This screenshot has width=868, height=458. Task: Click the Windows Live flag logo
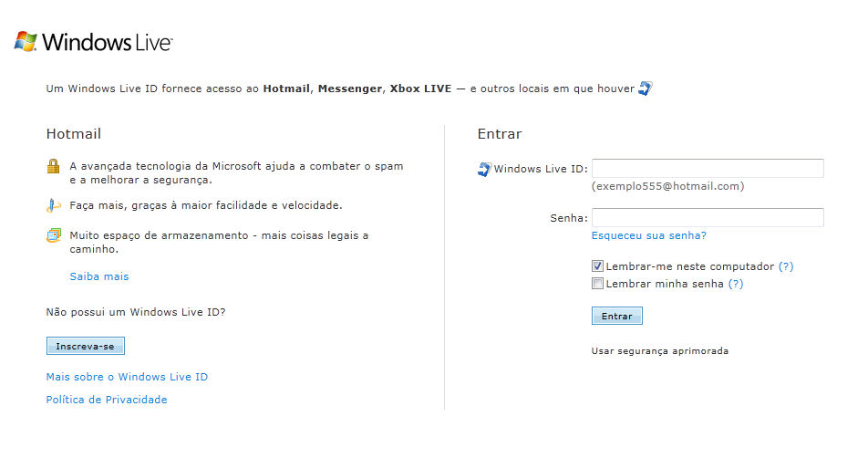(26, 42)
